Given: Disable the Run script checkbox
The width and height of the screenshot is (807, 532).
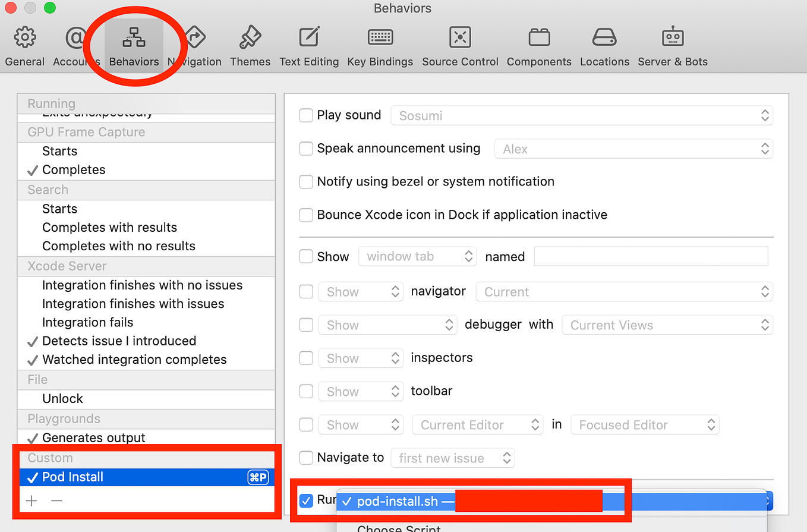Looking at the screenshot, I should click(306, 500).
